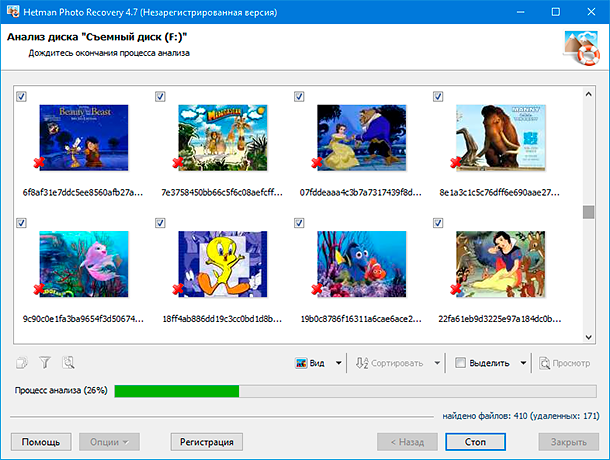Image resolution: width=610 pixels, height=460 pixels.
Task: Click the scroll down arrow of thumbnail list
Action: [x=588, y=337]
